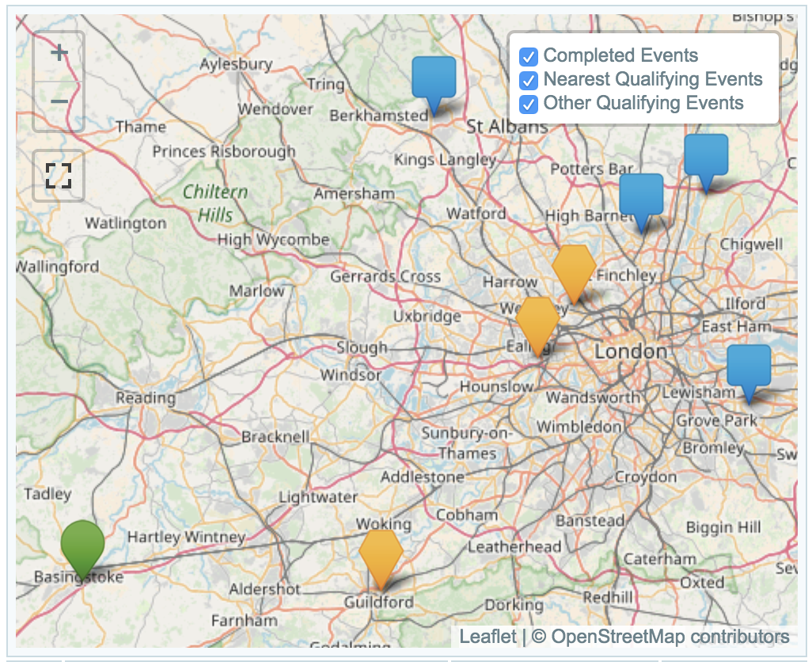812x662 pixels.
Task: Open the Leaflet attribution link
Action: pyautogui.click(x=487, y=637)
